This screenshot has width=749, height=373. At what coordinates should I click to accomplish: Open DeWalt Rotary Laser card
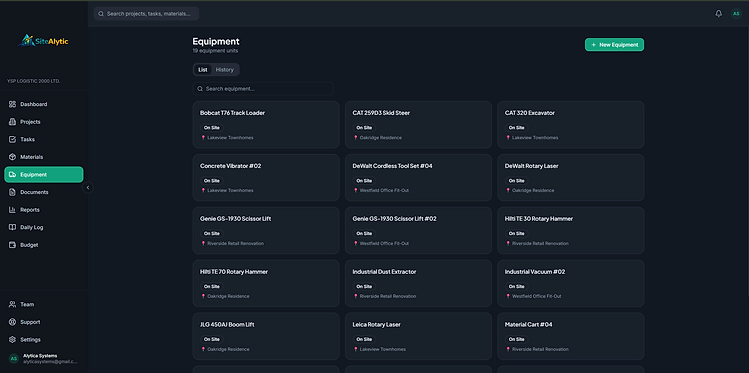pos(571,178)
